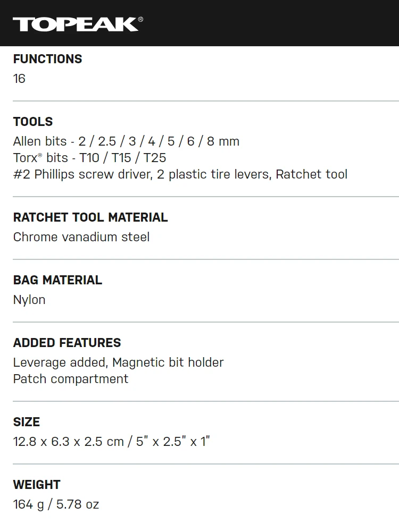Click the registered trademark symbol beside TOPEAK
Viewport: 399px width, 532px height.
coord(140,19)
